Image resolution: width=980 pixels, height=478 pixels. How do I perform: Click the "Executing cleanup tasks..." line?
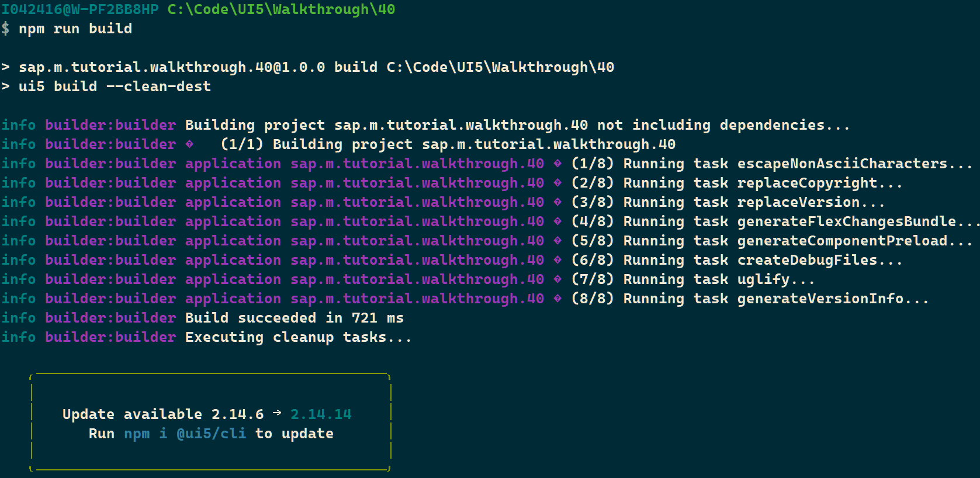coord(298,337)
